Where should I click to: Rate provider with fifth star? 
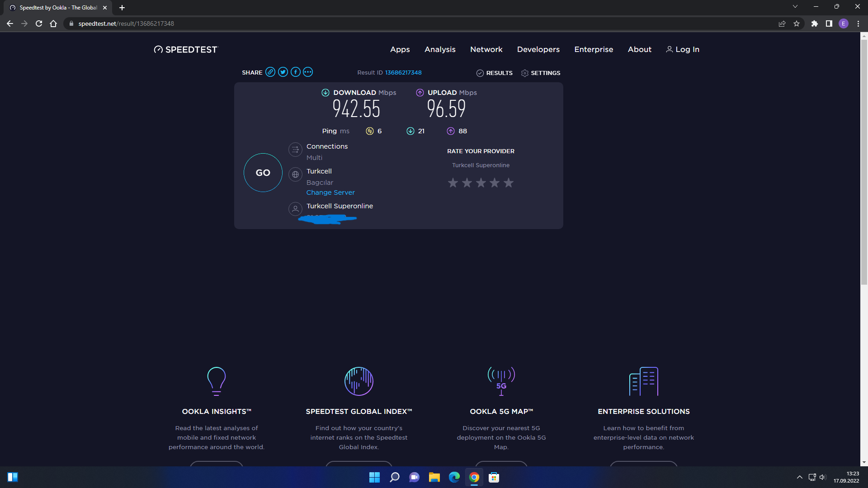click(x=509, y=183)
